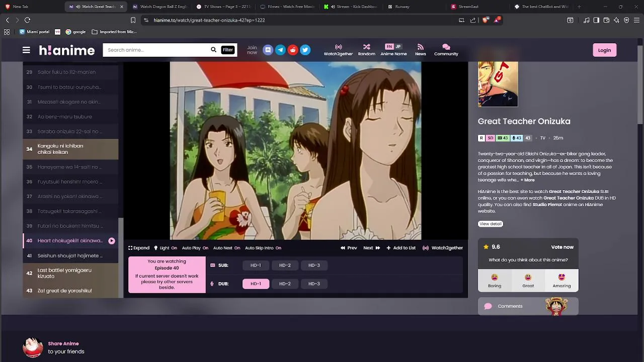Image resolution: width=644 pixels, height=362 pixels.
Task: Click the Login button
Action: 604,50
